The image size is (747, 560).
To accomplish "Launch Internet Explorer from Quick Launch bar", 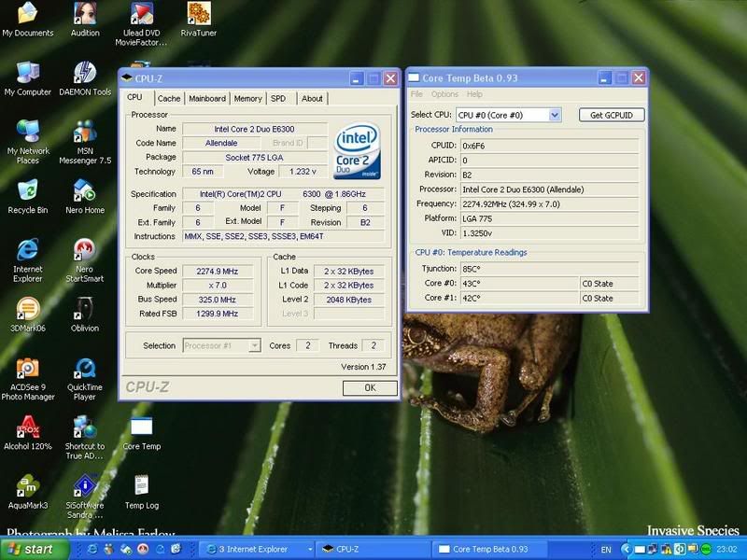I will tap(92, 549).
